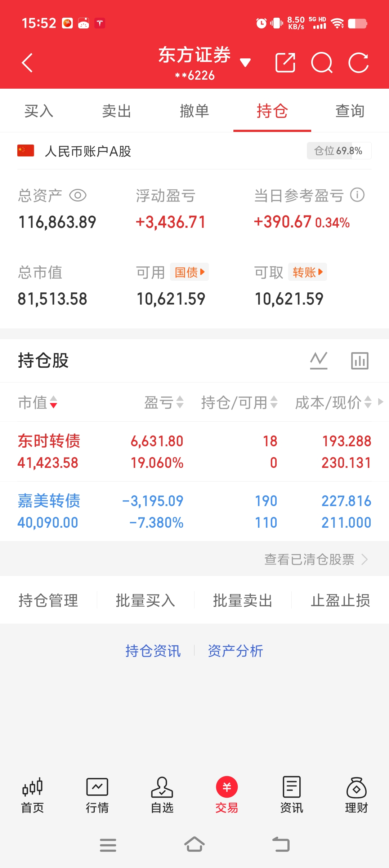Open 批量买入
Image resolution: width=389 pixels, height=868 pixels.
(146, 601)
